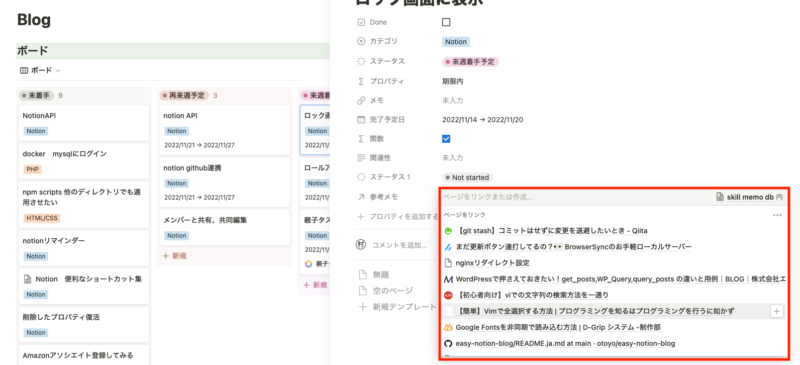
Task: Open the カテゴリ Notion tag selector
Action: [x=456, y=42]
